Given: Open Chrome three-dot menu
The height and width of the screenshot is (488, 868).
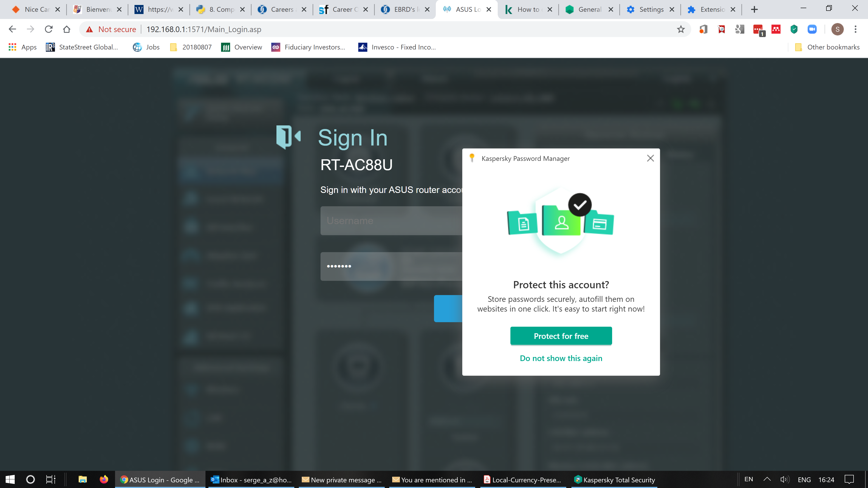Looking at the screenshot, I should point(855,29).
